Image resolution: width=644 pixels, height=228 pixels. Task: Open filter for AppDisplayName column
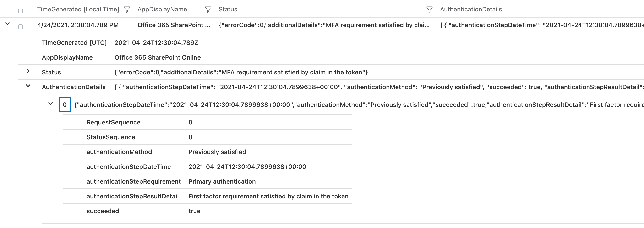pyautogui.click(x=208, y=10)
